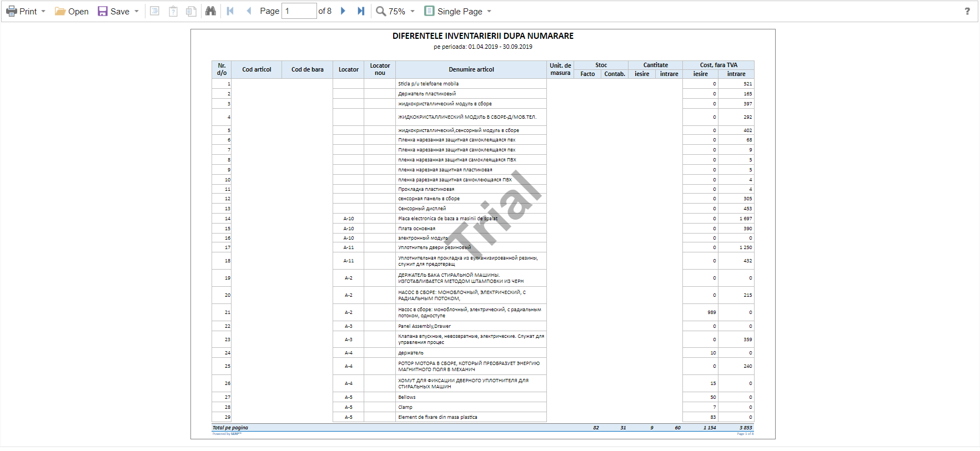Click the 'Total pe pagina' label

click(x=230, y=428)
